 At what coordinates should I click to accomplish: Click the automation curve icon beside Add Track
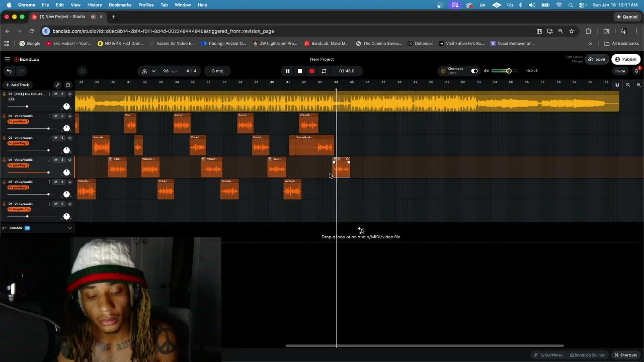point(57,85)
